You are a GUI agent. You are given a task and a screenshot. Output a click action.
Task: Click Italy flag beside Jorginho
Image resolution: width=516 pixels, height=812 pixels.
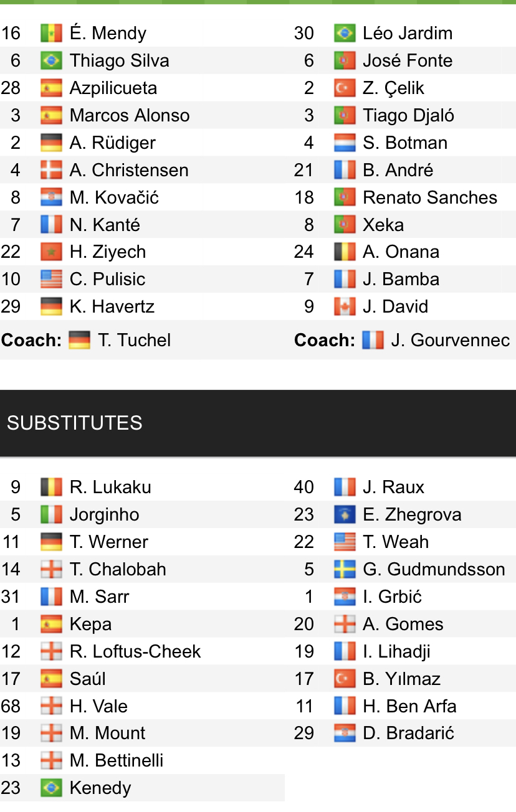tap(51, 514)
